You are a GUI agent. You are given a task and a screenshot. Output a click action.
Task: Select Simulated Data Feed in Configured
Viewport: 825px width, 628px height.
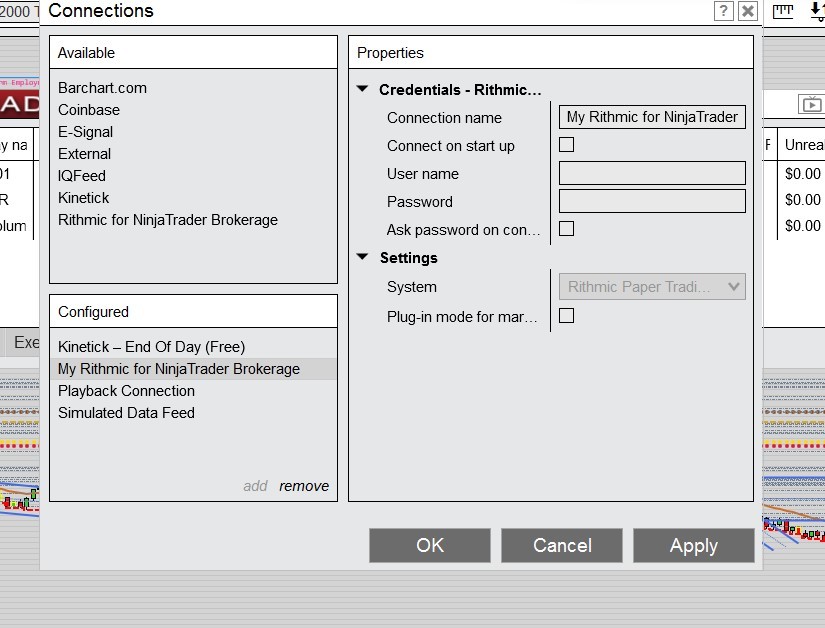[193, 413]
